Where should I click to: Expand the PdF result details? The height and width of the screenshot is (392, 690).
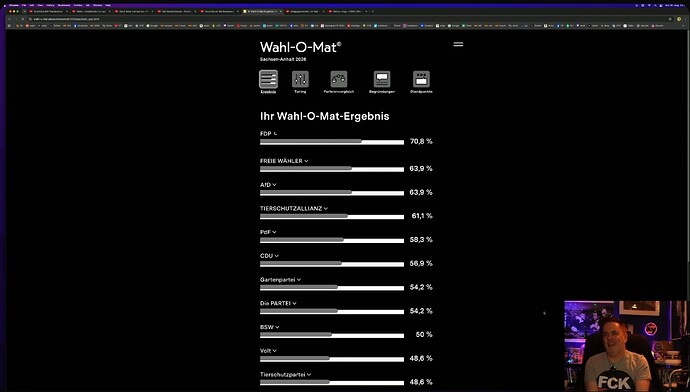[x=274, y=232]
